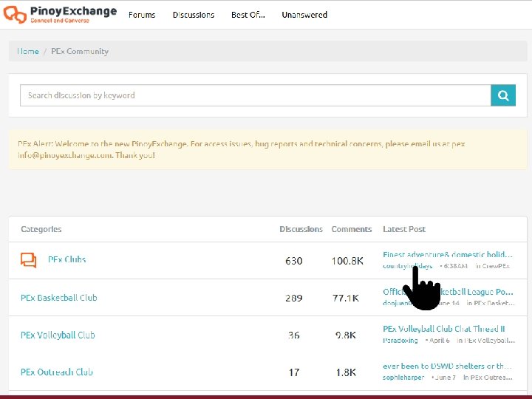This screenshot has width=532, height=399.
Task: Go to the Unanswered tab
Action: point(304,15)
